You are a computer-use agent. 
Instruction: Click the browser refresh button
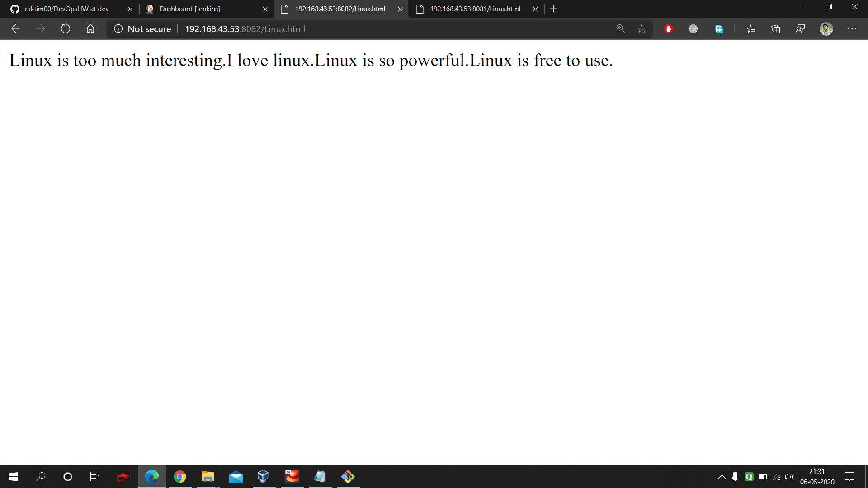[x=66, y=29]
